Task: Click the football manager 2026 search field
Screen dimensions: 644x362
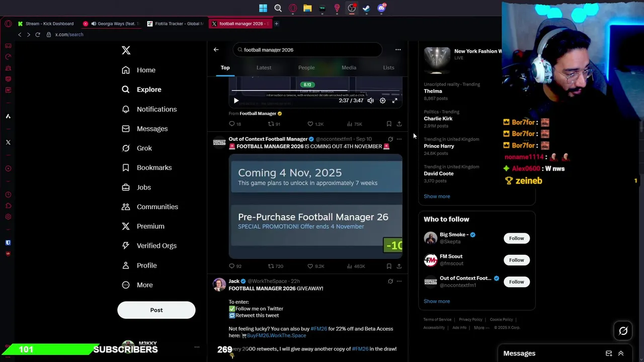Action: (x=307, y=50)
